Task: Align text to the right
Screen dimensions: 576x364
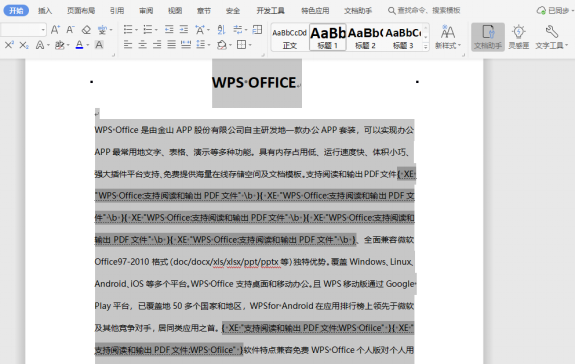Action: pyautogui.click(x=157, y=45)
